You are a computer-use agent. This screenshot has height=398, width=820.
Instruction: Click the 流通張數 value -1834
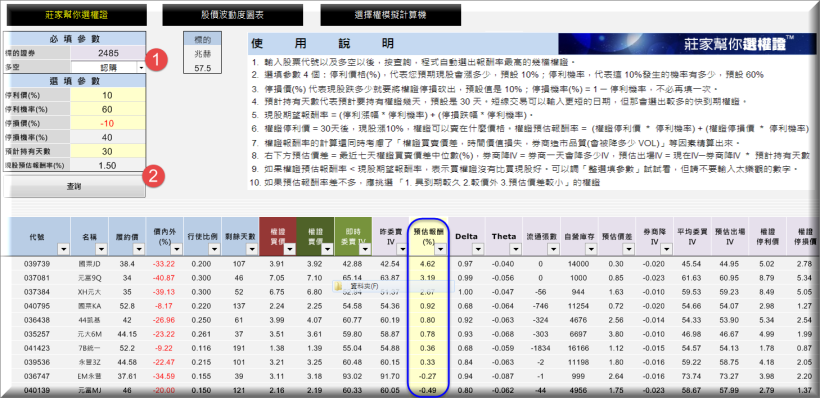[541, 347]
